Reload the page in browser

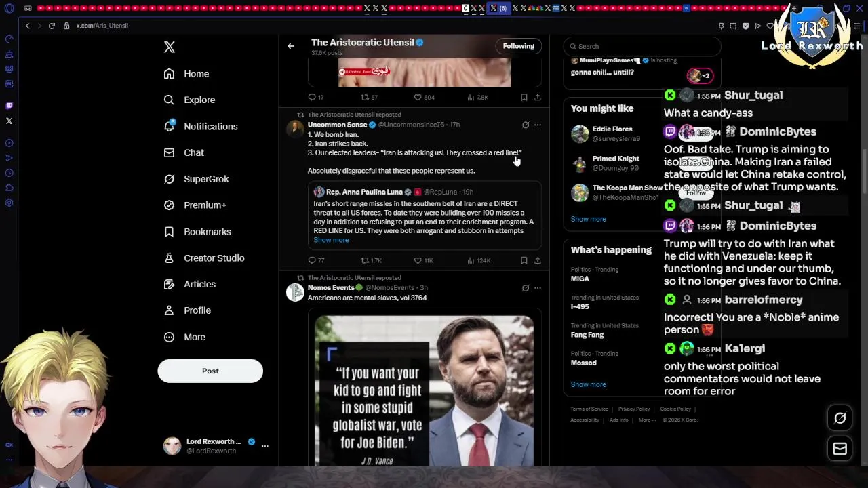52,26
